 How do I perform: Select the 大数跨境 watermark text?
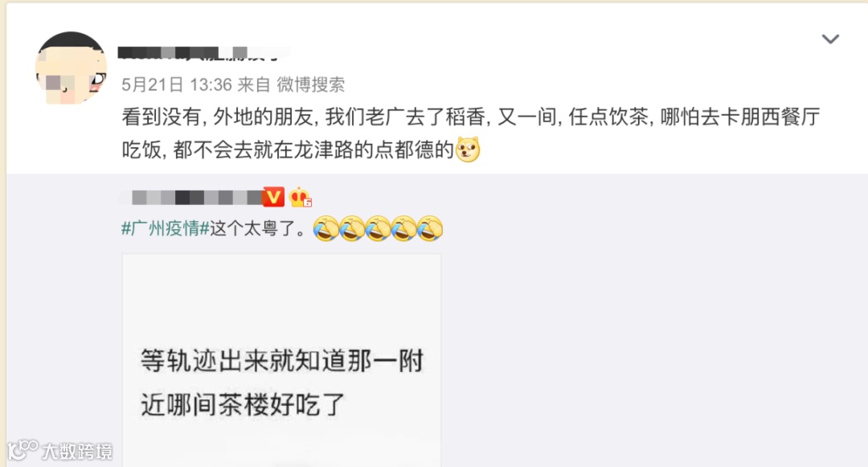(77, 452)
